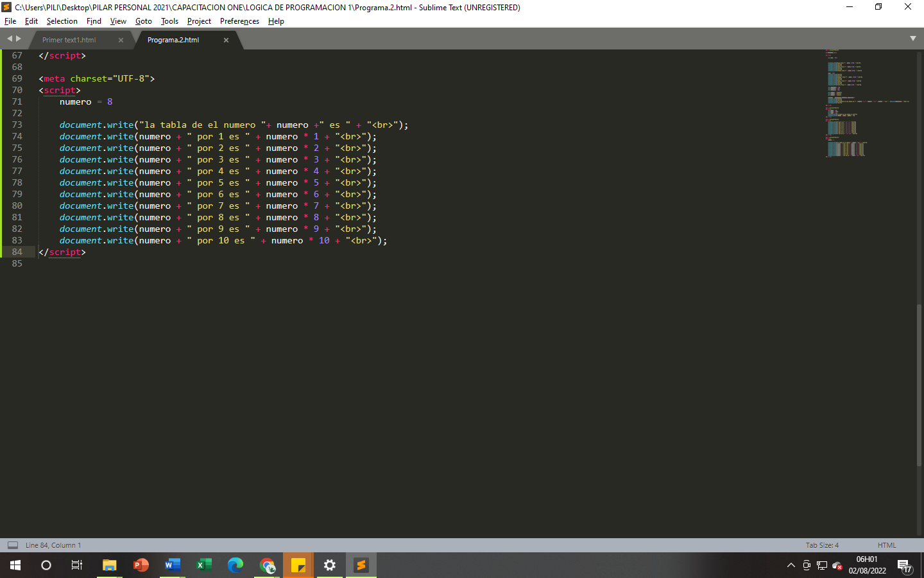Open Sticky Notes from taskbar
924x578 pixels.
[x=298, y=565]
